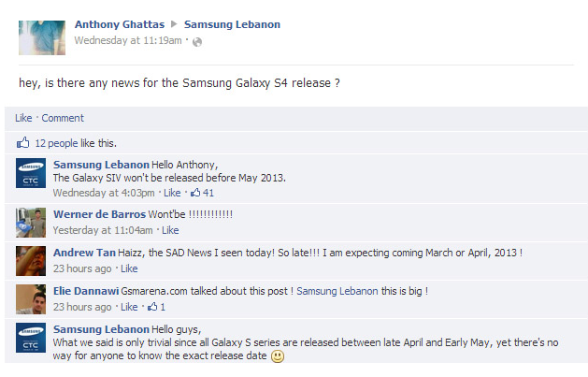Click Comment link under the post
This screenshot has width=588, height=377.
coord(63,118)
